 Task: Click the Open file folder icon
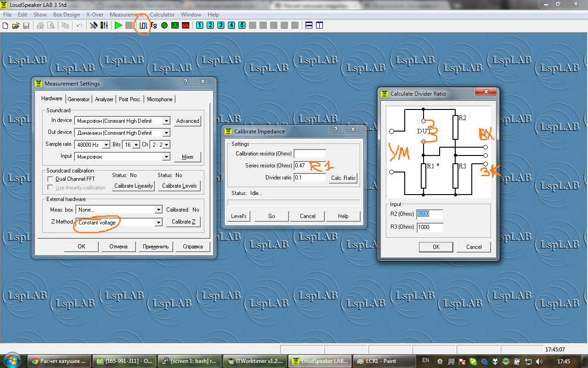[x=16, y=25]
